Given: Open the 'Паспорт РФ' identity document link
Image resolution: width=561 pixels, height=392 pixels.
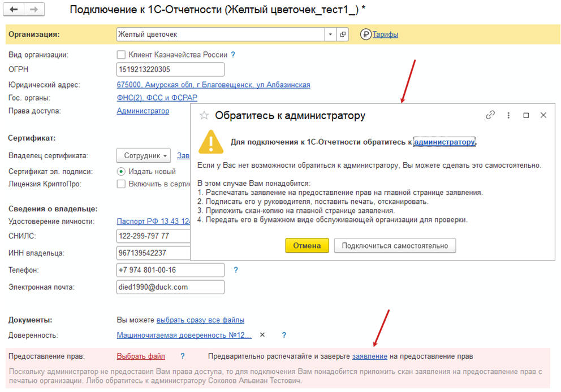Looking at the screenshot, I should [153, 221].
